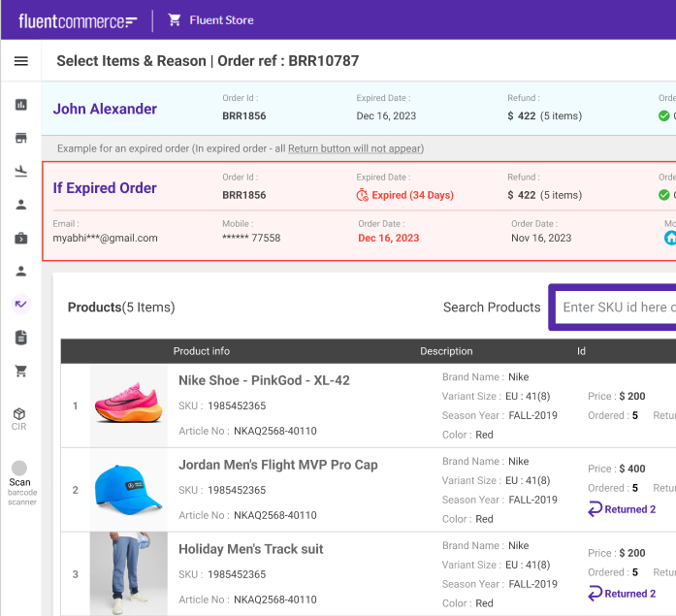The height and width of the screenshot is (616, 676).
Task: Click the expired clock icon
Action: pyautogui.click(x=362, y=195)
